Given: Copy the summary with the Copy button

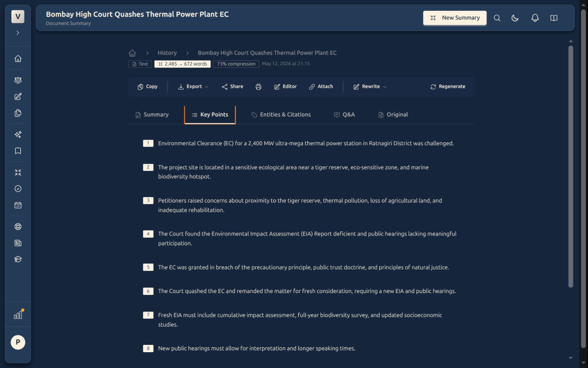Looking at the screenshot, I should (x=147, y=86).
